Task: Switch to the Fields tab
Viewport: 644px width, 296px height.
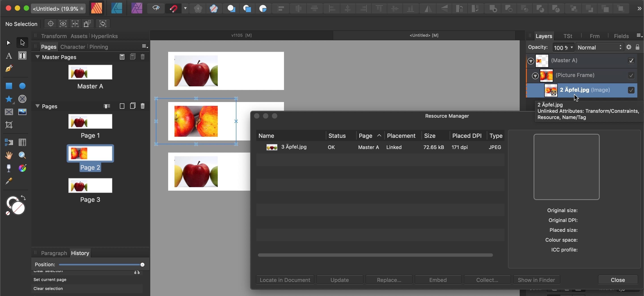Action: (x=621, y=36)
